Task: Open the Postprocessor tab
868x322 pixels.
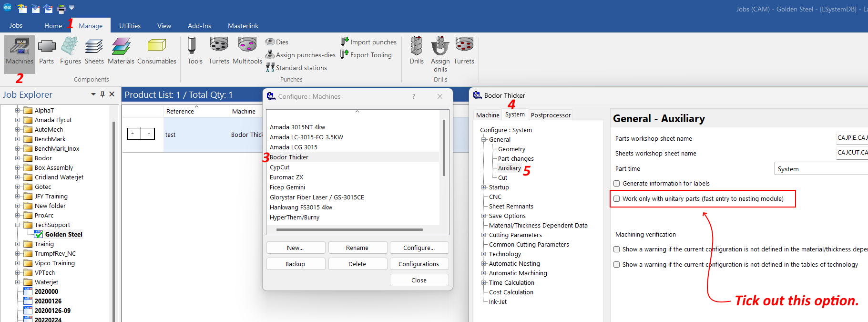Action: [551, 115]
